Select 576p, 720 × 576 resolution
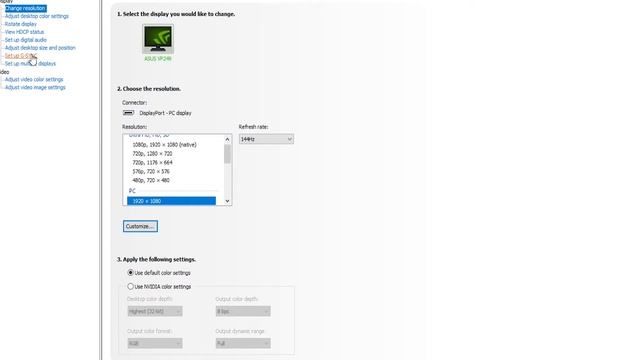Viewport: 640px width, 360px height. pos(151,171)
